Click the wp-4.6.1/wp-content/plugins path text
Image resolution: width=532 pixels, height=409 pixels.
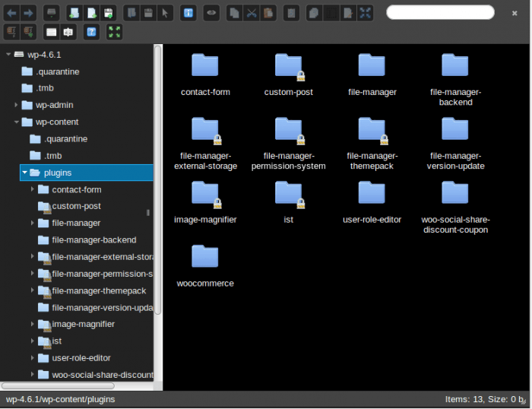pos(60,399)
